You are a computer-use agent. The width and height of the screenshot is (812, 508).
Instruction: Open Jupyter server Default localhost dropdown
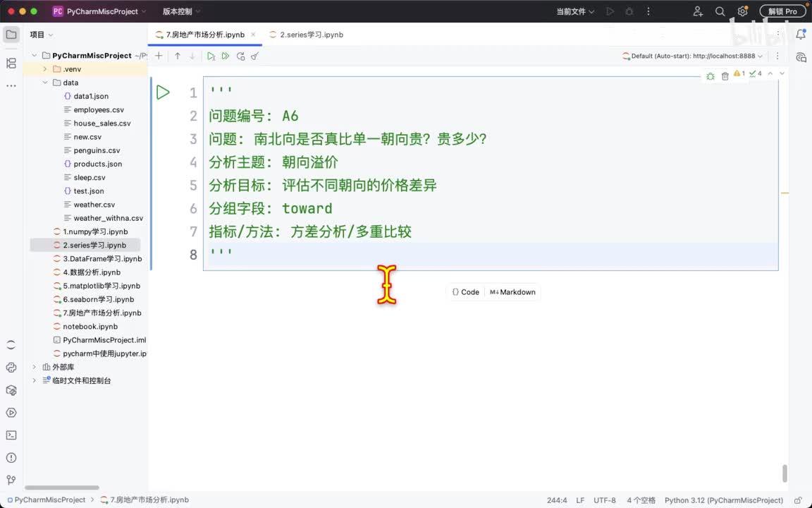[692, 56]
